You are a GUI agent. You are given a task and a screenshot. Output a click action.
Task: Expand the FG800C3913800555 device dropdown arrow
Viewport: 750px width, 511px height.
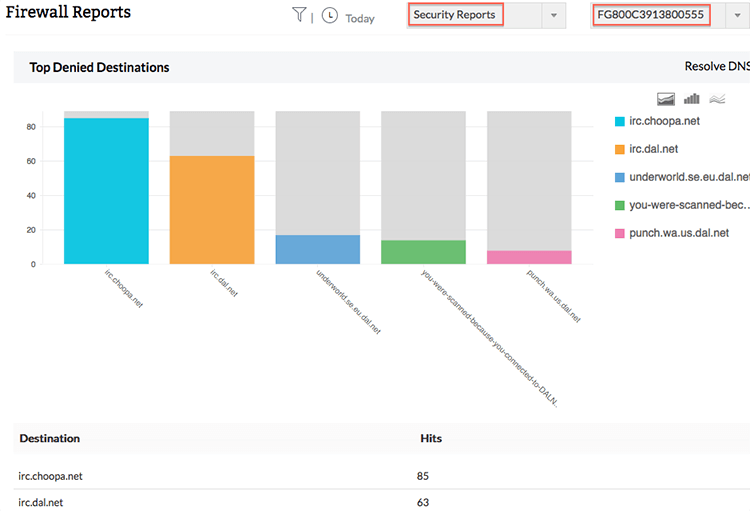736,16
